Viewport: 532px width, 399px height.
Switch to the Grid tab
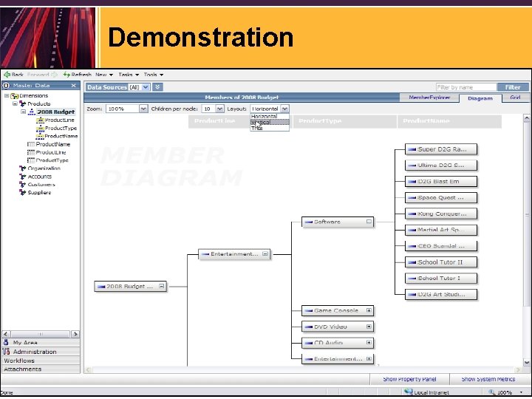tap(515, 98)
